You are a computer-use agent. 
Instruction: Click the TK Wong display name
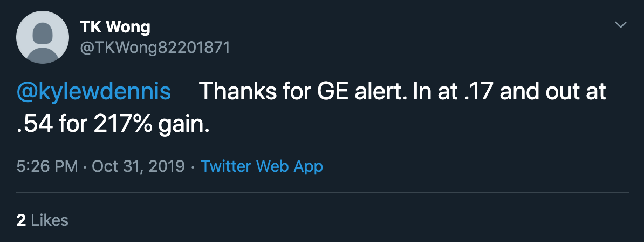115,27
